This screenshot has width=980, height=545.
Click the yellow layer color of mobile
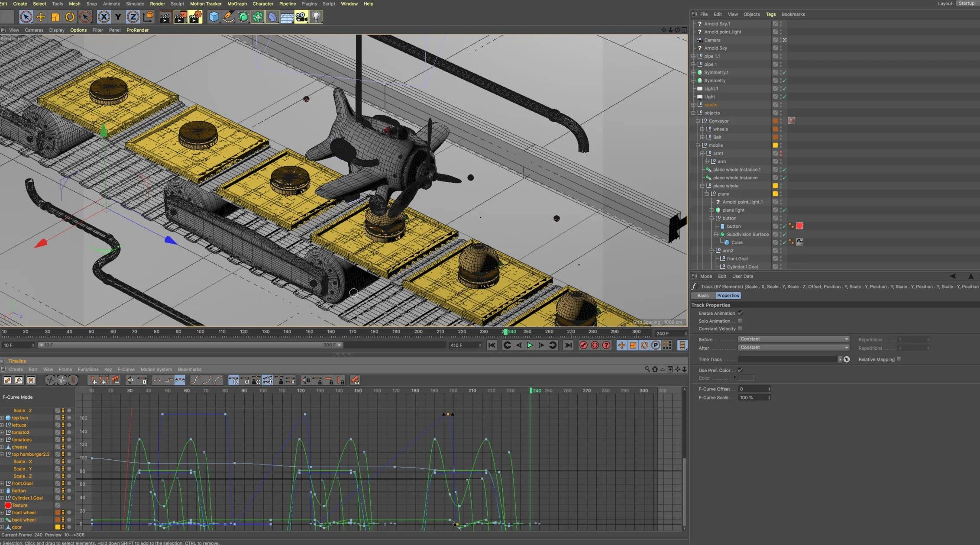(775, 145)
